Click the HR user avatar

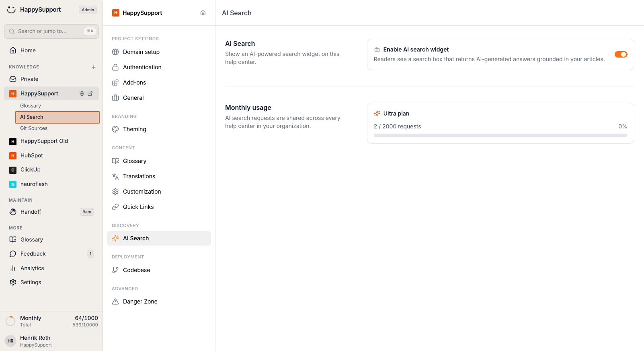tap(10, 341)
